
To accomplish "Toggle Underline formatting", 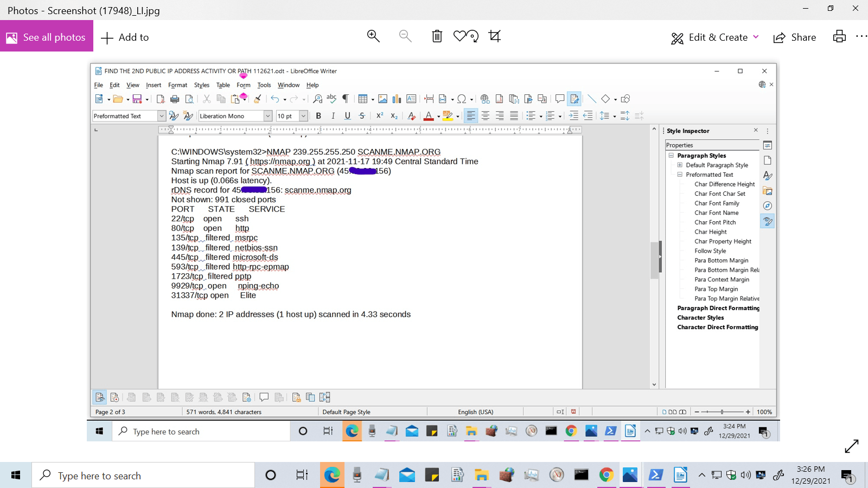I will (348, 115).
